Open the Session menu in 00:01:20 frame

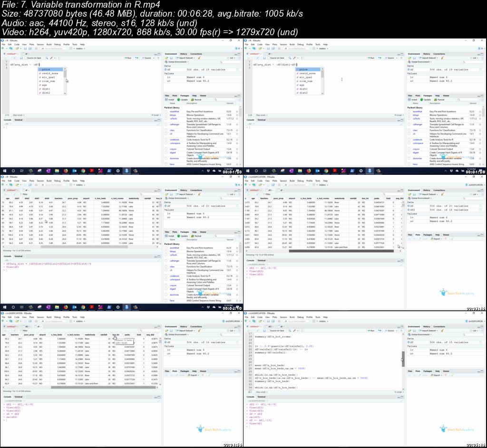click(x=40, y=44)
